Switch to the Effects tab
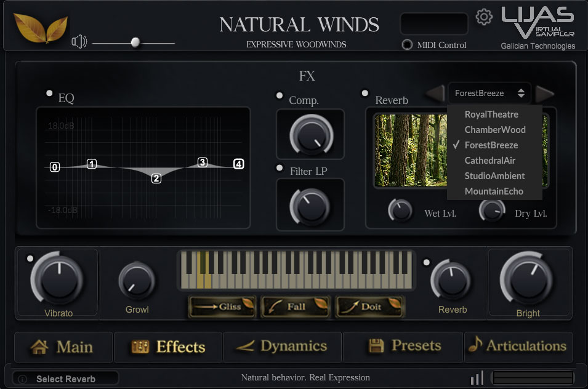 tap(168, 347)
